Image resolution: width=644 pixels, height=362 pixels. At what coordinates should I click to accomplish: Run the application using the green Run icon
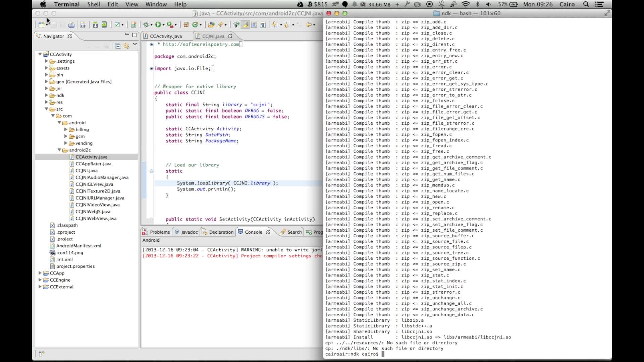point(158,24)
